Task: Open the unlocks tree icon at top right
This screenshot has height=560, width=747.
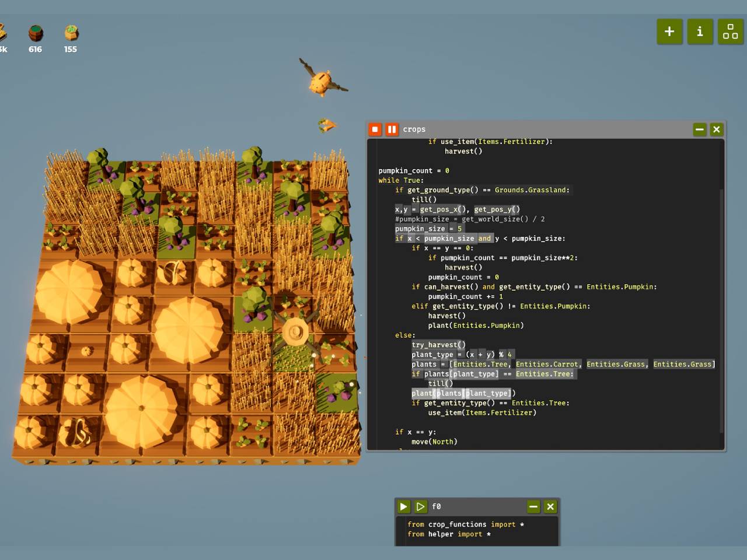Action: point(730,32)
